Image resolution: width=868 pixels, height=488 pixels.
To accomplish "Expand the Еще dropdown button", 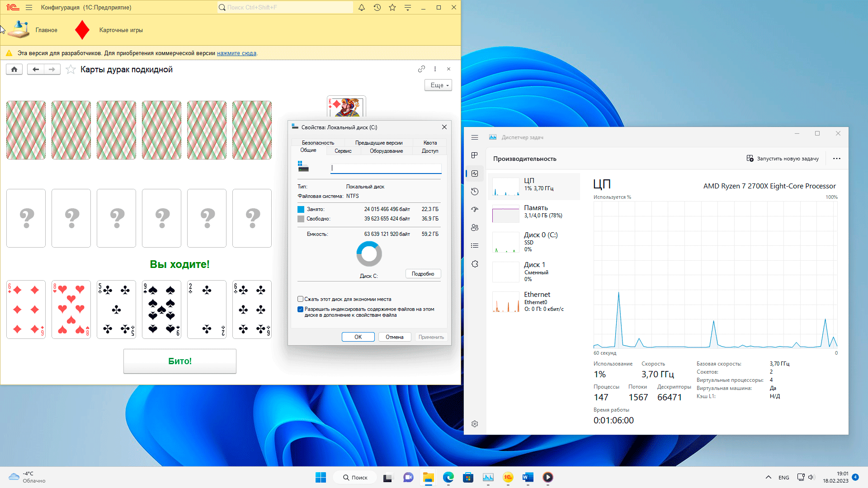I will point(438,85).
